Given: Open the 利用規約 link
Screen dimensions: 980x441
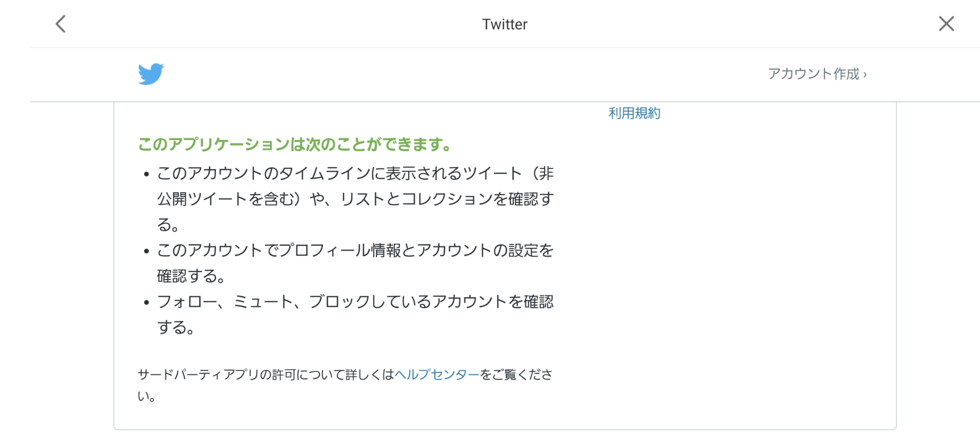Looking at the screenshot, I should [634, 113].
